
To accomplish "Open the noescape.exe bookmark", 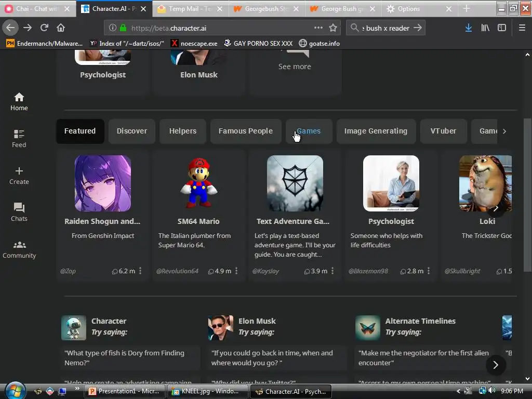I will pyautogui.click(x=194, y=44).
